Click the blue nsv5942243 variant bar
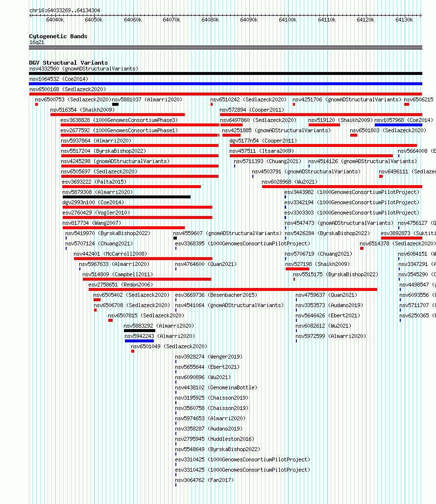 click(x=139, y=341)
